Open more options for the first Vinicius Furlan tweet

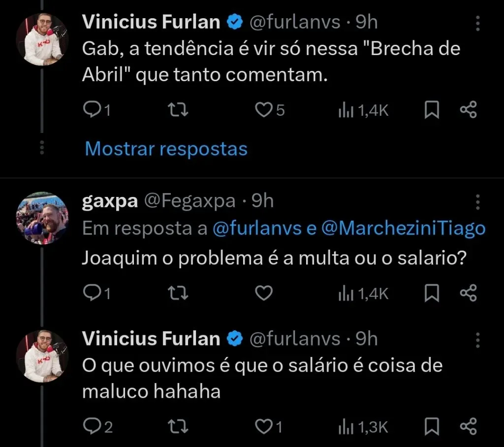click(478, 22)
